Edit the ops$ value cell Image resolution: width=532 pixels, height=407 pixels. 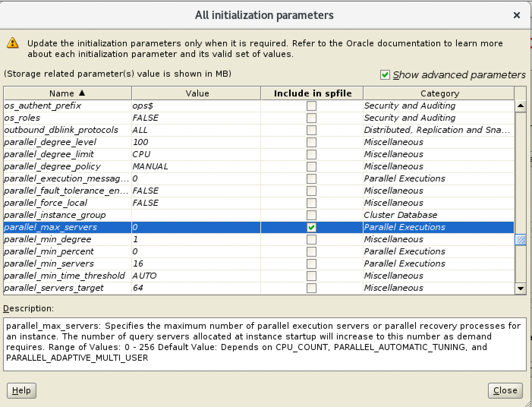click(196, 106)
